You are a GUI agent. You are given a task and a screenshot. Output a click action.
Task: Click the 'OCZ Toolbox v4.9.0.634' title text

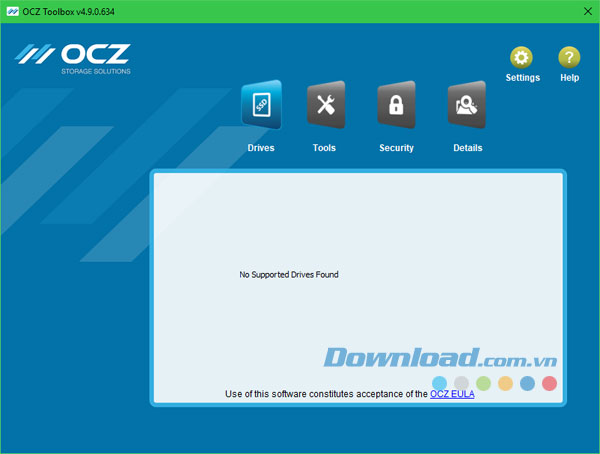tap(68, 12)
